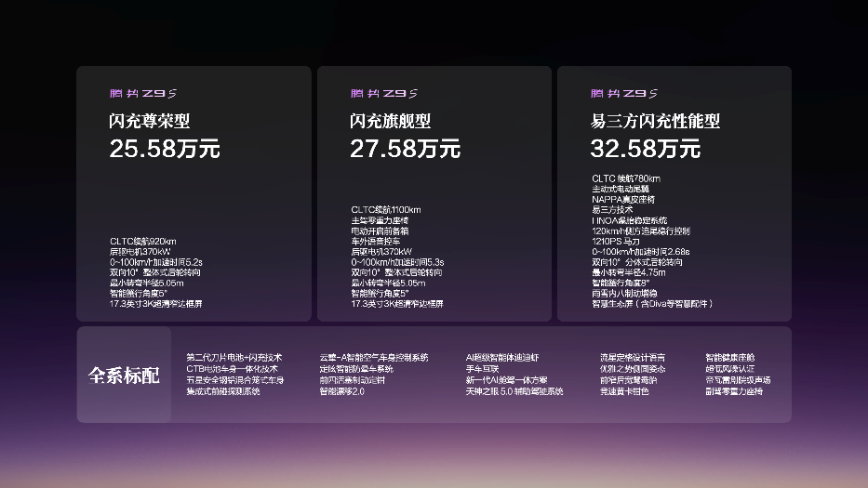The image size is (868, 488).
Task: Click 智能漂移2.0
Action: click(x=341, y=391)
